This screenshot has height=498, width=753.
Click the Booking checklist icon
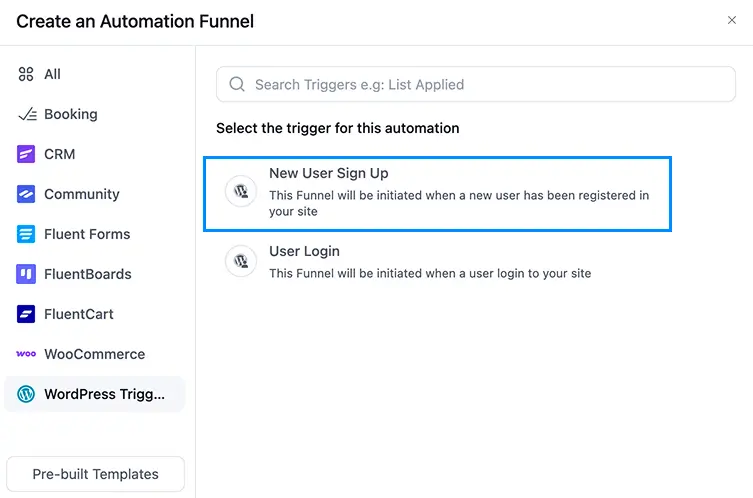pyautogui.click(x=27, y=114)
